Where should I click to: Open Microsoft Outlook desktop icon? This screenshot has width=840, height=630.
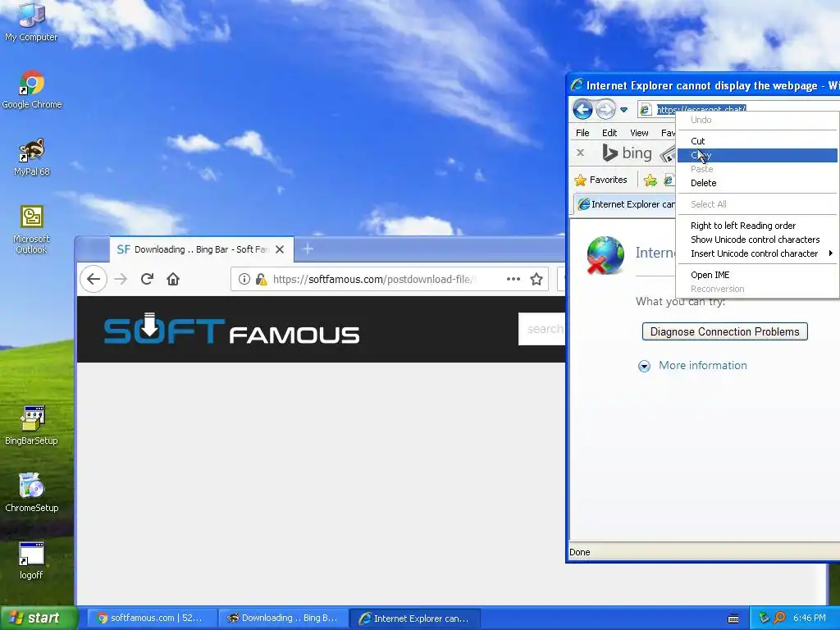pyautogui.click(x=32, y=230)
